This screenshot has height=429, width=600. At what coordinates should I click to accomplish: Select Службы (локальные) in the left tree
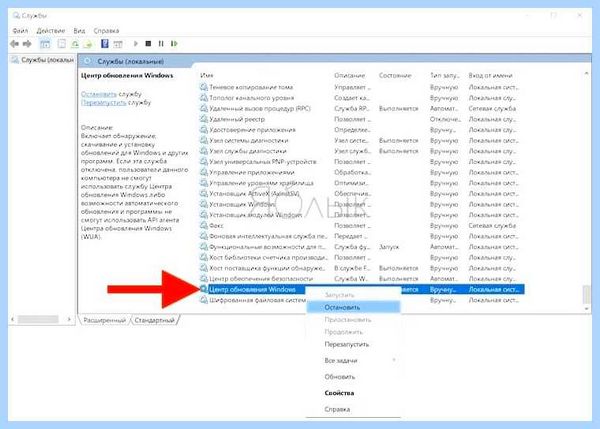click(x=42, y=60)
